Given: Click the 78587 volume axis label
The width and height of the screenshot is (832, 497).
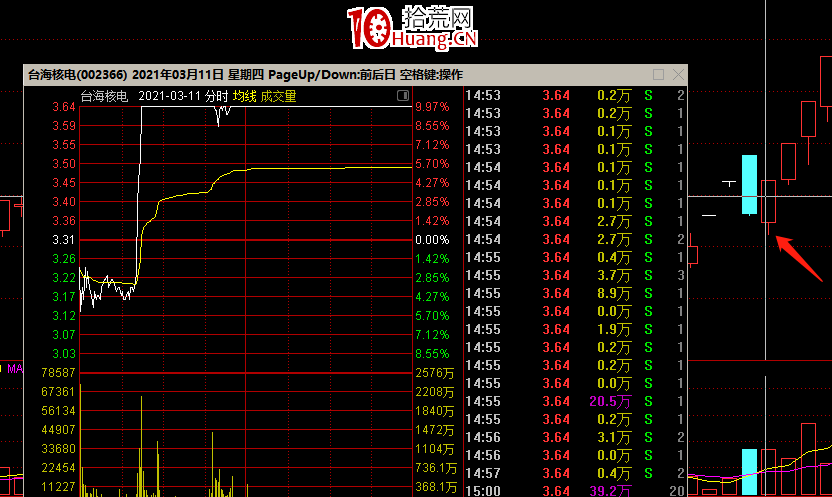Looking at the screenshot, I should [x=58, y=373].
